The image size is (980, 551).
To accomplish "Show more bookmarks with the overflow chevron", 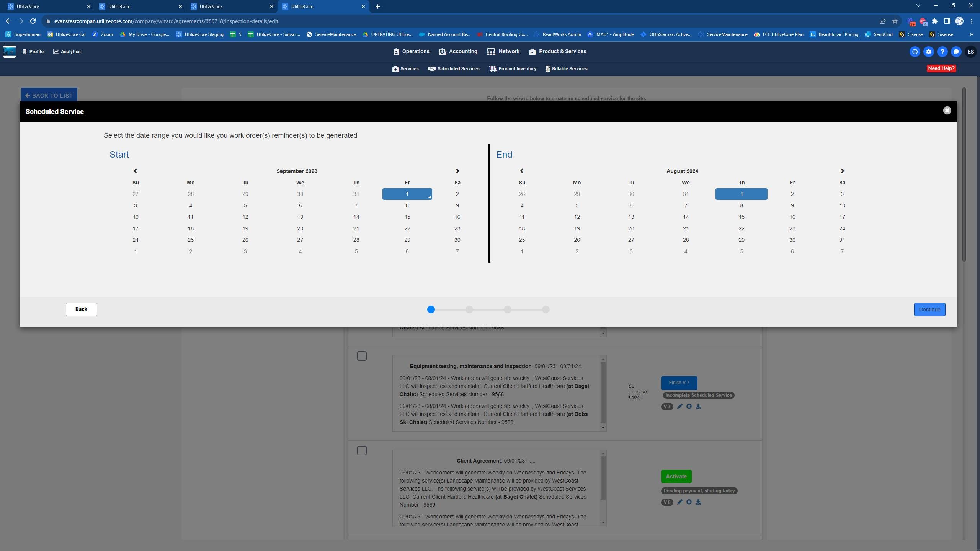I will (971, 34).
